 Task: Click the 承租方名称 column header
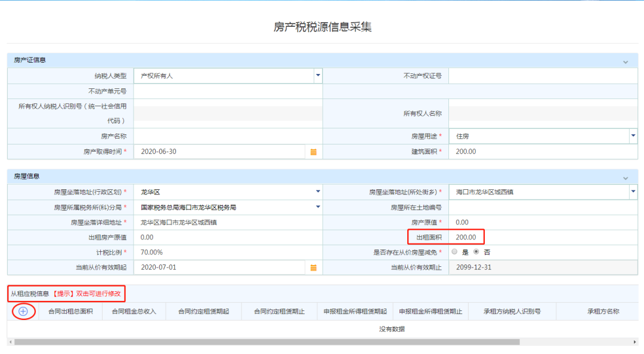(x=603, y=312)
